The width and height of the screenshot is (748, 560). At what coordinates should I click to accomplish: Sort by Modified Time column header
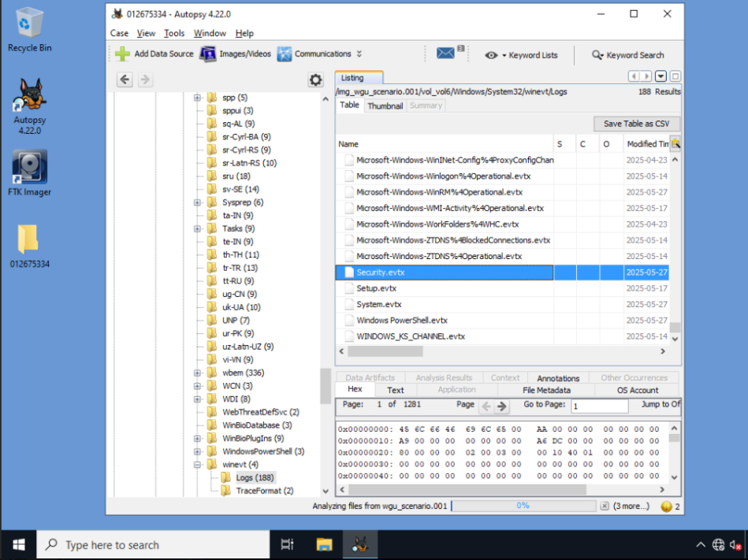point(646,144)
